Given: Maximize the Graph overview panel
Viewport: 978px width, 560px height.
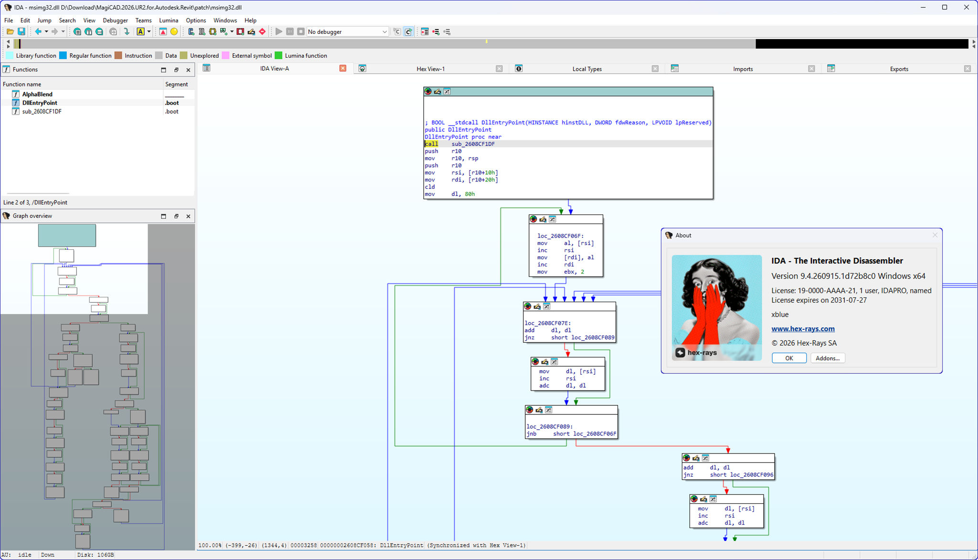Looking at the screenshot, I should click(163, 216).
